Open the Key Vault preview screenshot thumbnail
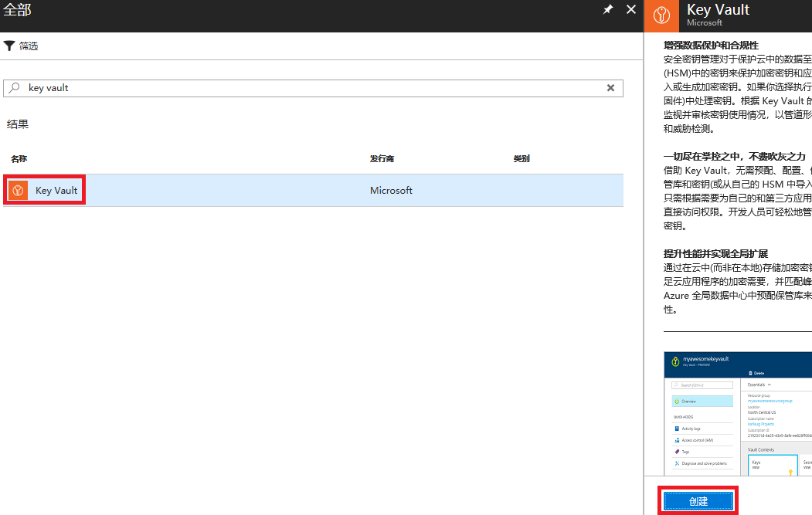 [738, 414]
